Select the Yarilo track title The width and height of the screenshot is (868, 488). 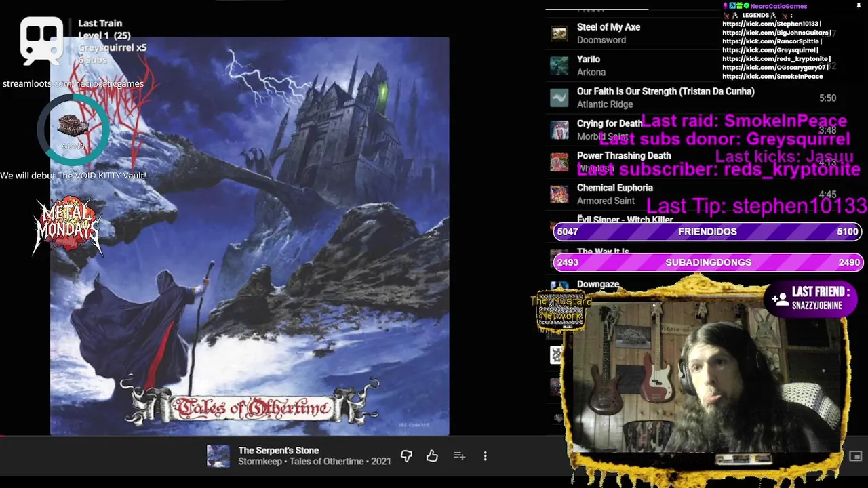(x=589, y=59)
